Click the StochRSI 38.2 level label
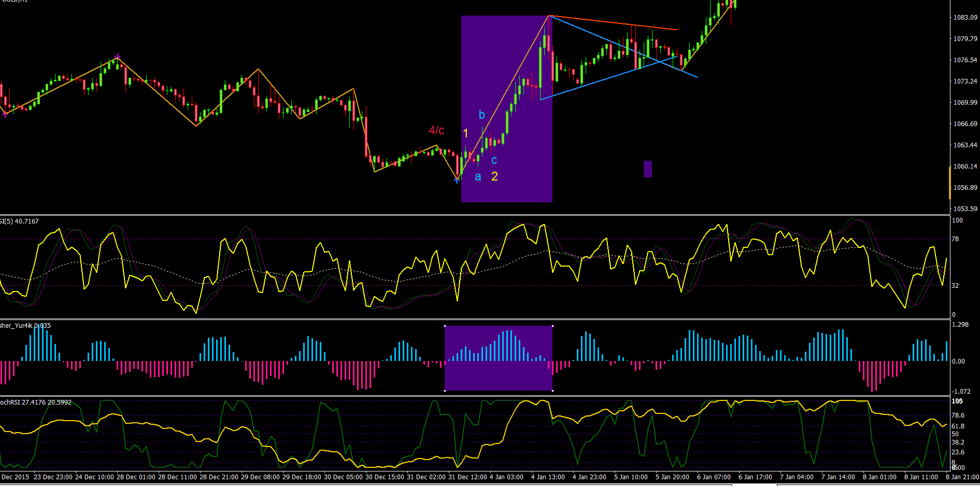The image size is (980, 486). click(x=958, y=442)
